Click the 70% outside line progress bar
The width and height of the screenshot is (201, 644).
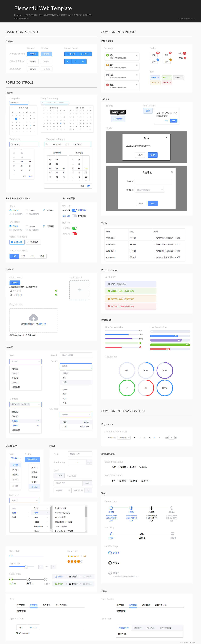tap(122, 335)
